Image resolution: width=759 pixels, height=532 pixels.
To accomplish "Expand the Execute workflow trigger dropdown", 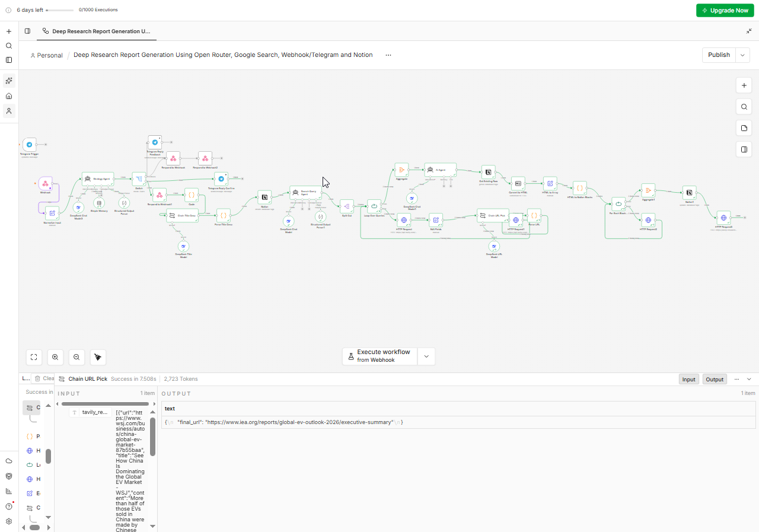I will tap(426, 356).
